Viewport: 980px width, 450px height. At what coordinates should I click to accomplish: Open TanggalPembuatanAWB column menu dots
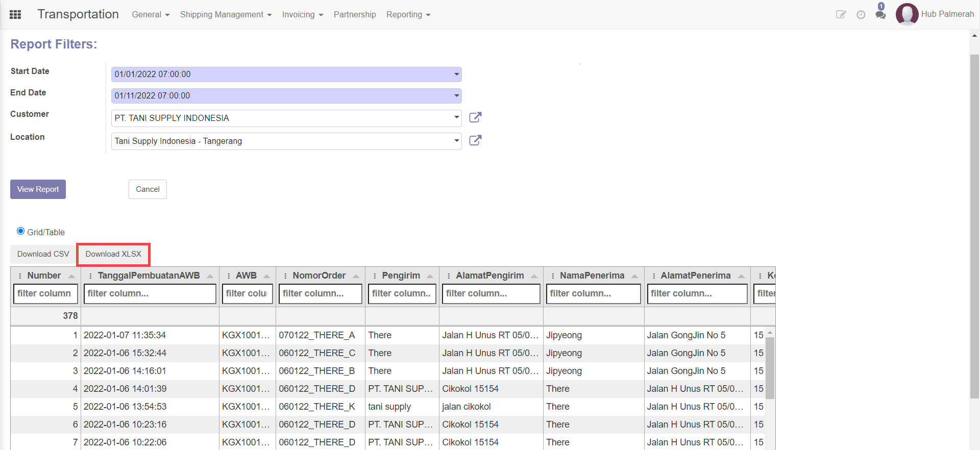tap(90, 276)
